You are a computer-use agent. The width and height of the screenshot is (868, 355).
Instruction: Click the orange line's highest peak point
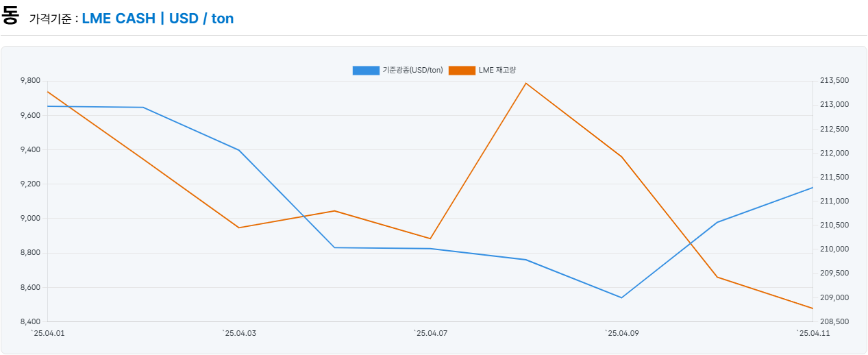[x=526, y=84]
